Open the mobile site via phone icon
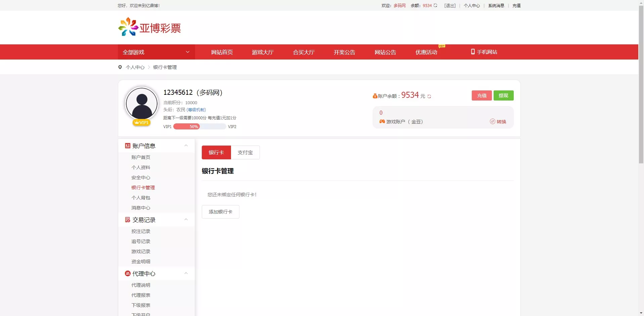Image resolution: width=644 pixels, height=316 pixels. [x=473, y=52]
